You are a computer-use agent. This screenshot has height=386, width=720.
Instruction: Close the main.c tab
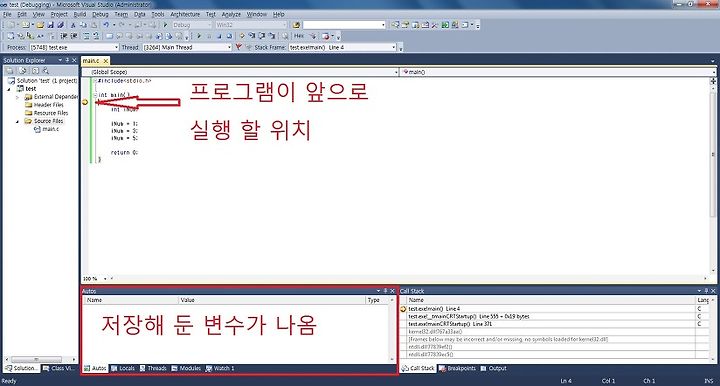(106, 61)
